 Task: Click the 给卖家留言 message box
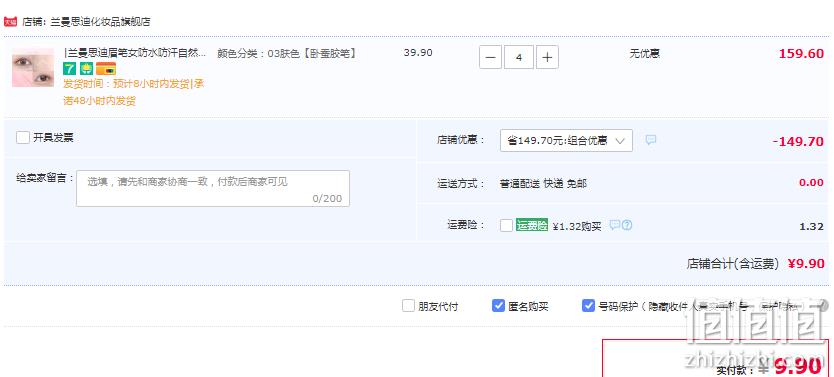(x=213, y=188)
